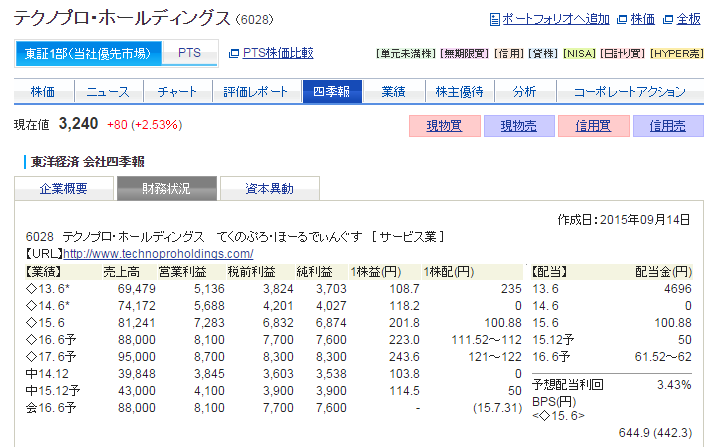Click EPS value 243.6
This screenshot has width=714, height=447.
(404, 356)
